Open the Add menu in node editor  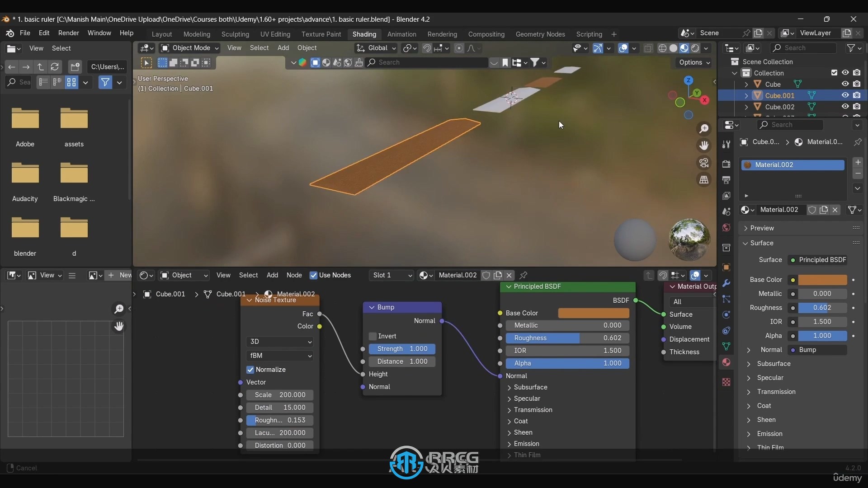[x=271, y=275]
